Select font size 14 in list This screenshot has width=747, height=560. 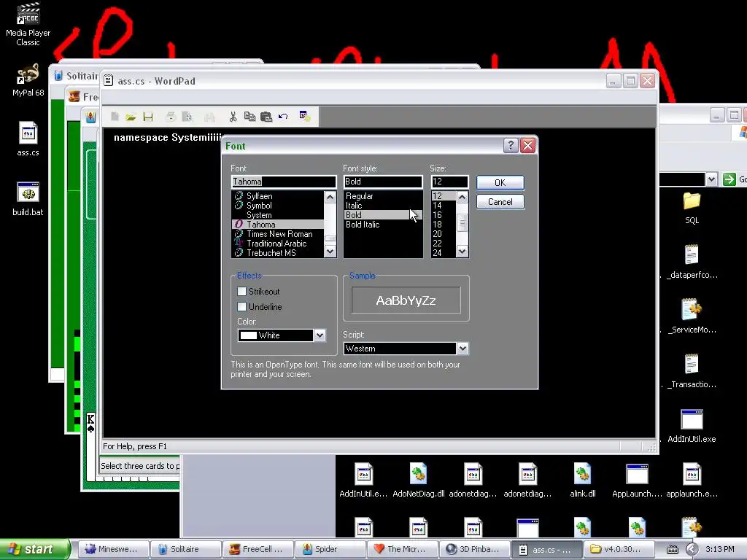(444, 205)
